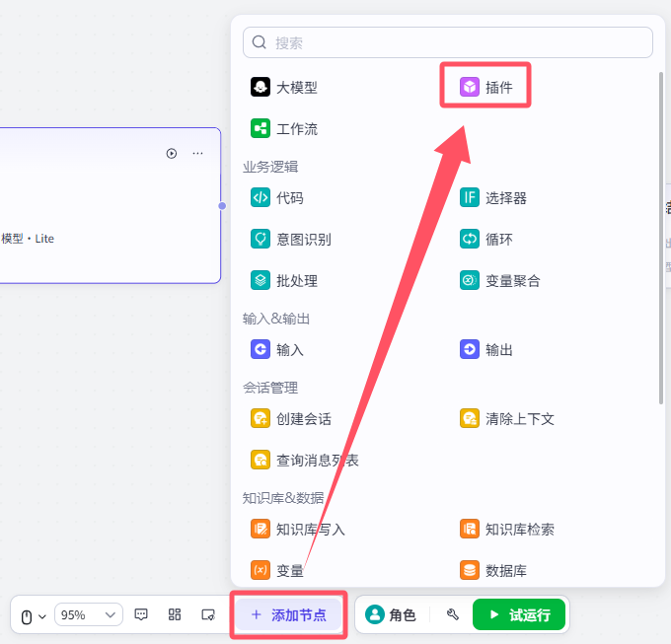Add the 循环 loop node
This screenshot has height=644, width=671.
(x=486, y=239)
